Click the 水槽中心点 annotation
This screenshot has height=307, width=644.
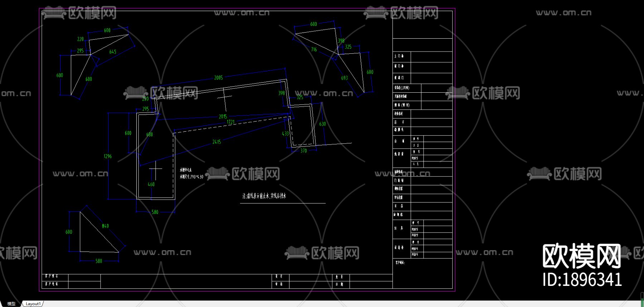click(x=185, y=170)
